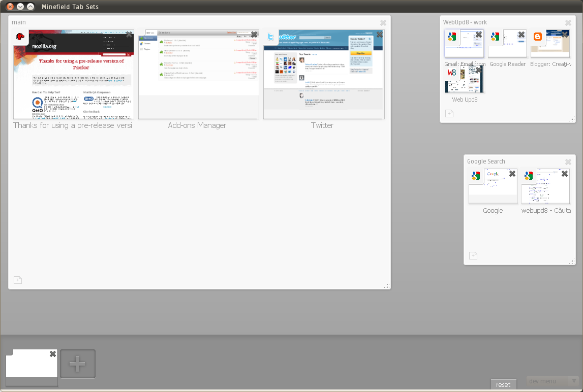The height and width of the screenshot is (392, 583).
Task: Close the blank tab in bottom tray
Action: click(x=53, y=354)
